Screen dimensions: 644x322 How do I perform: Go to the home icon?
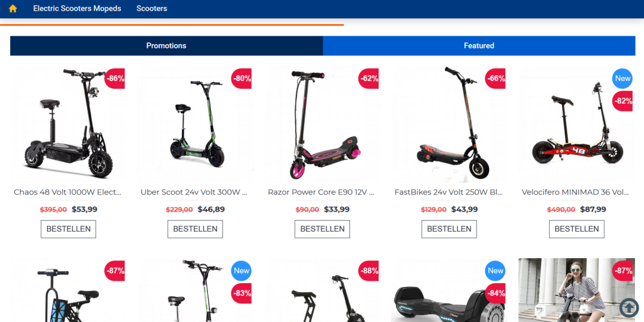(x=13, y=8)
